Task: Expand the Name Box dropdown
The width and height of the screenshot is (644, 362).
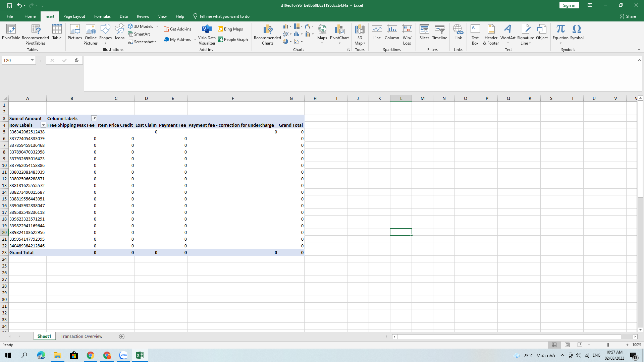Action: (32, 60)
